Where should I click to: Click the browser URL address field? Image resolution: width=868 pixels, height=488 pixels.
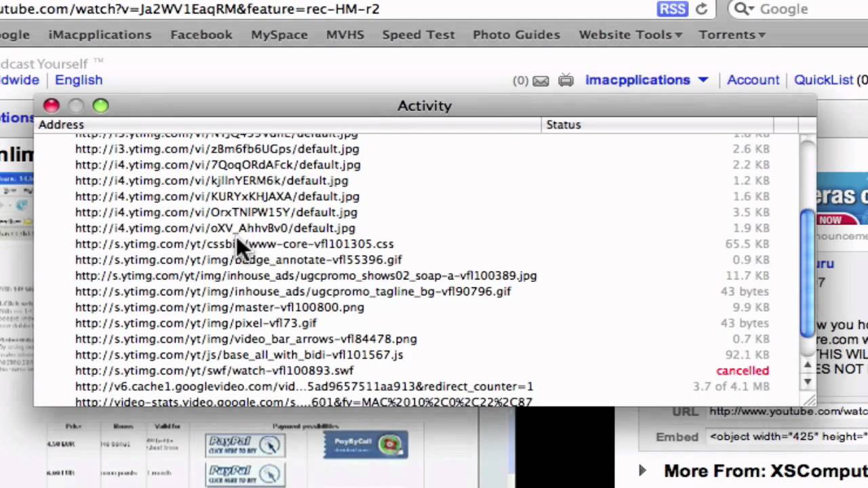click(325, 9)
